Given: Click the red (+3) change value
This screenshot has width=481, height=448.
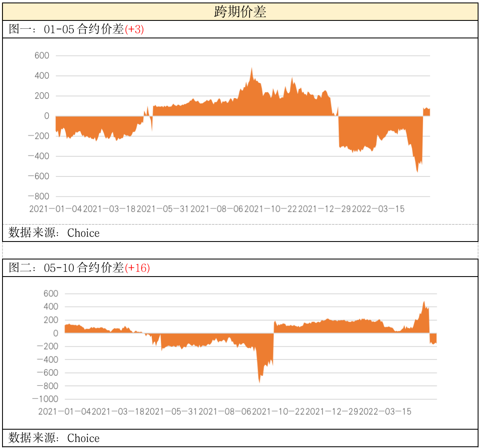Looking at the screenshot, I should click(x=134, y=29).
